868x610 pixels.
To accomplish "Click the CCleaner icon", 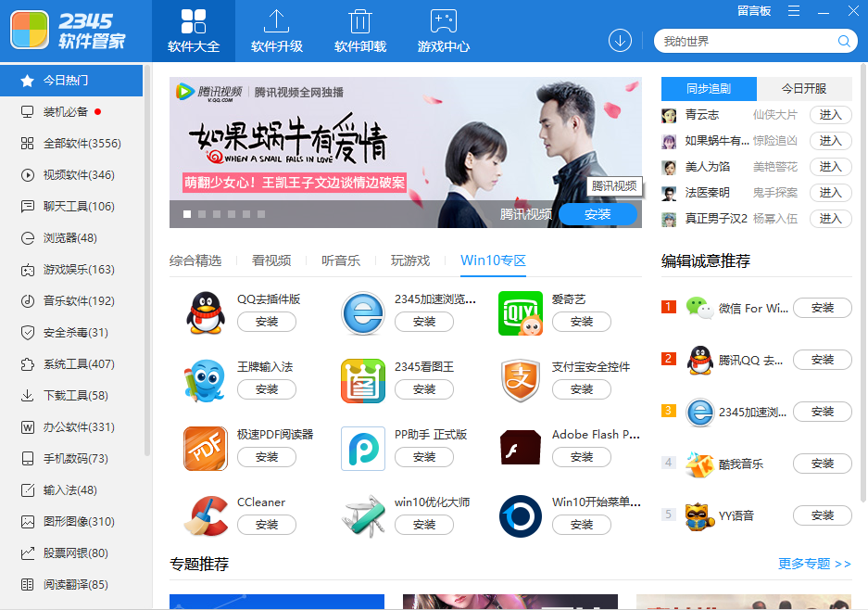I will tap(205, 513).
